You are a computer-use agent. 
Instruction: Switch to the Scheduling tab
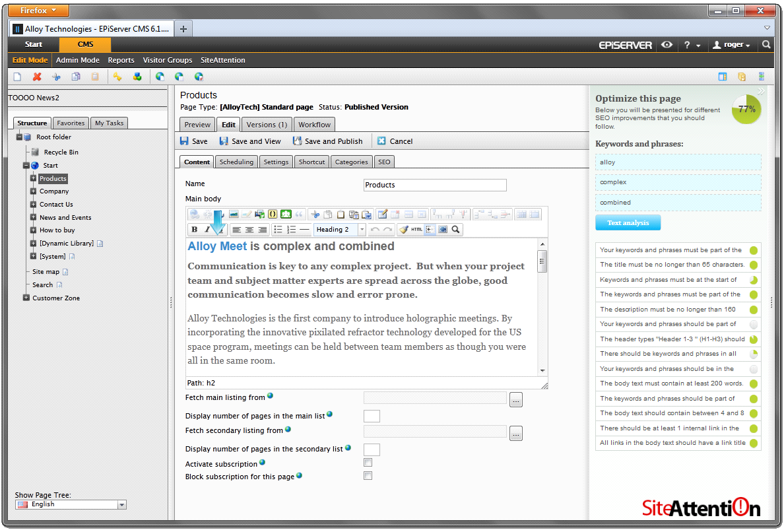pyautogui.click(x=236, y=162)
